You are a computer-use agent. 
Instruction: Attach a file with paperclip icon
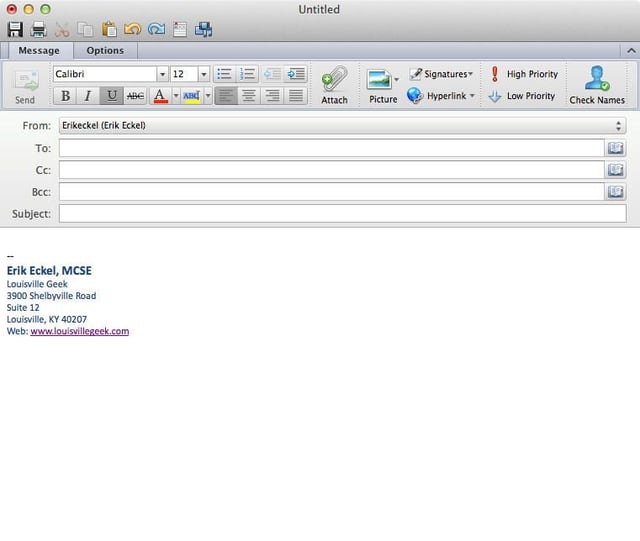[334, 86]
